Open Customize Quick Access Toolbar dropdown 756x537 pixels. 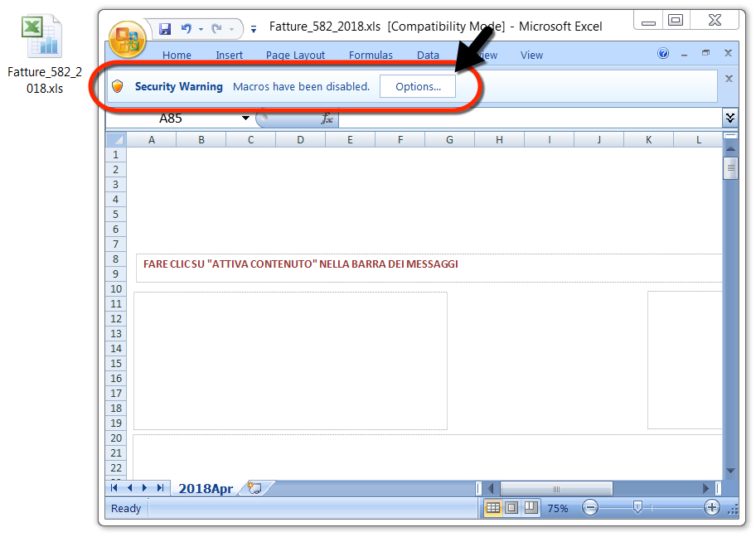254,29
